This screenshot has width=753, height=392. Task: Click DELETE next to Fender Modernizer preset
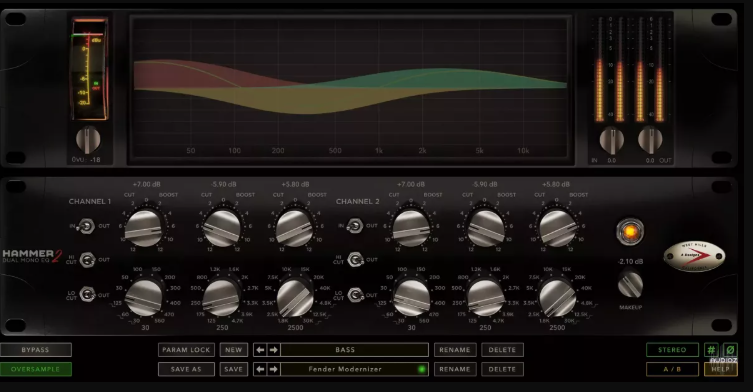pos(502,369)
